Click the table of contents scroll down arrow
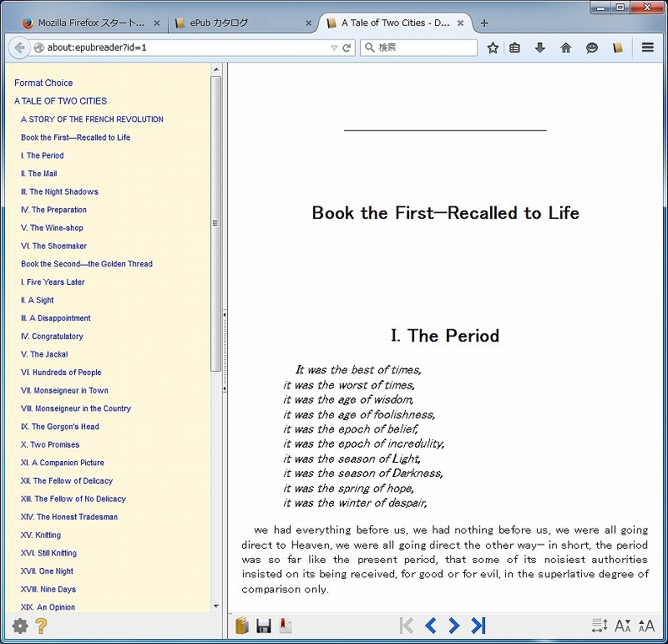668x644 pixels. click(x=216, y=606)
